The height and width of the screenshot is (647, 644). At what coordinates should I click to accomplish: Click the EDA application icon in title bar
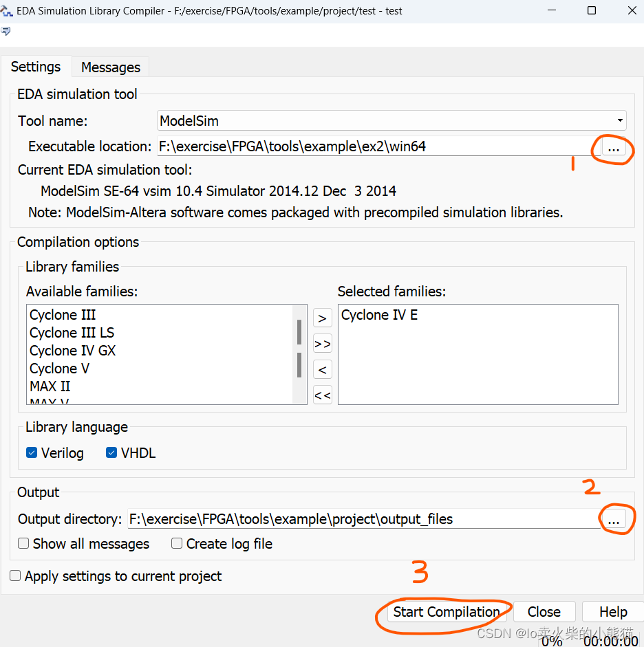8,11
